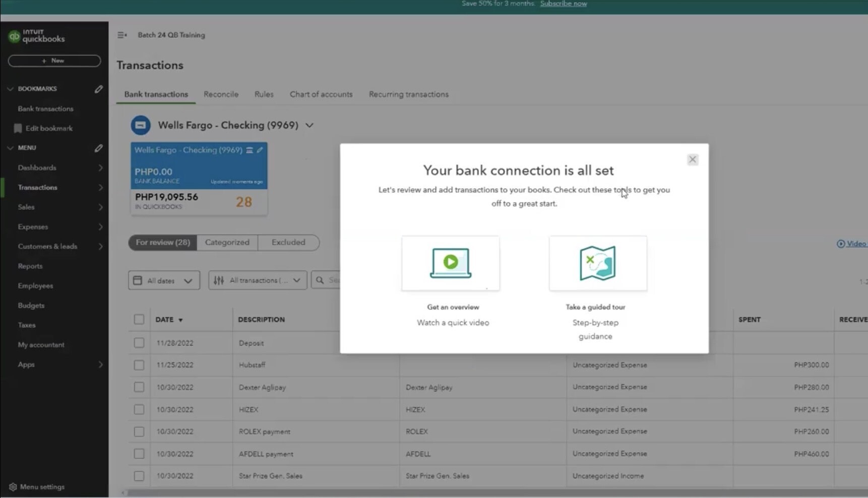Image resolution: width=868 pixels, height=498 pixels.
Task: Click the Wells Fargo account balance card
Action: click(x=199, y=179)
